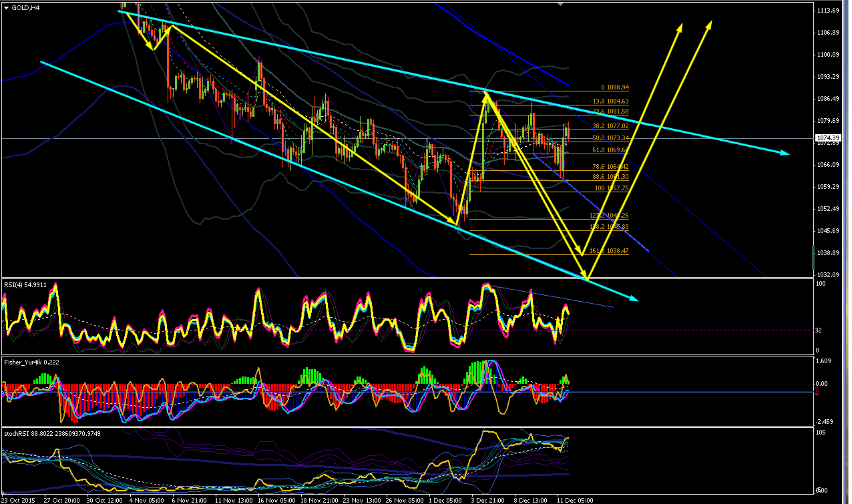852x504 pixels.
Task: Select the stochRSI indicator label
Action: click(16, 433)
